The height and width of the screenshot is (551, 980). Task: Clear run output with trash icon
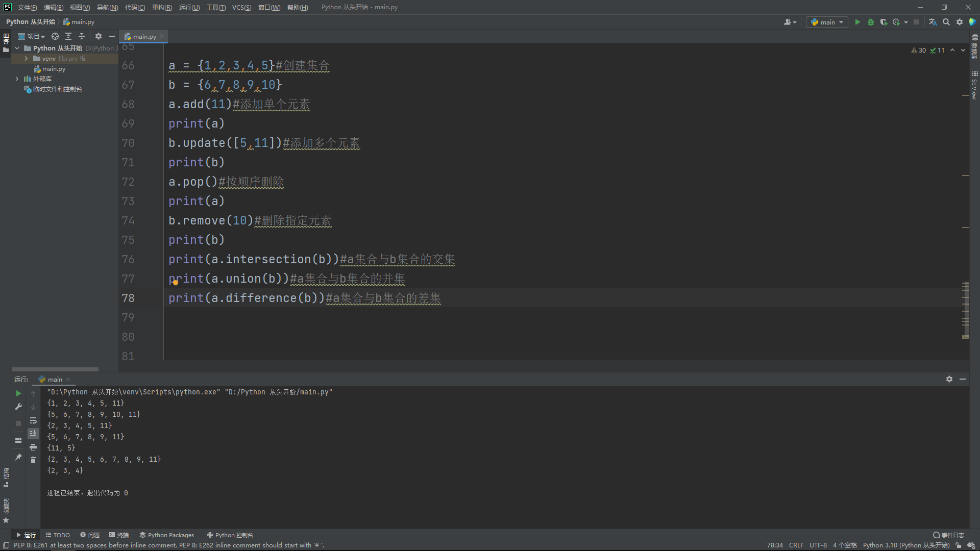pyautogui.click(x=33, y=460)
